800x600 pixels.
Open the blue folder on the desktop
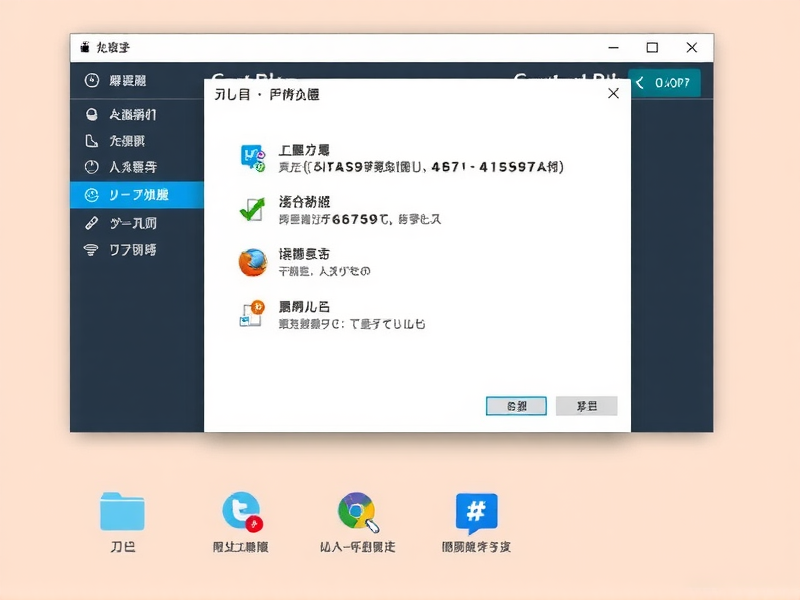click(x=121, y=514)
